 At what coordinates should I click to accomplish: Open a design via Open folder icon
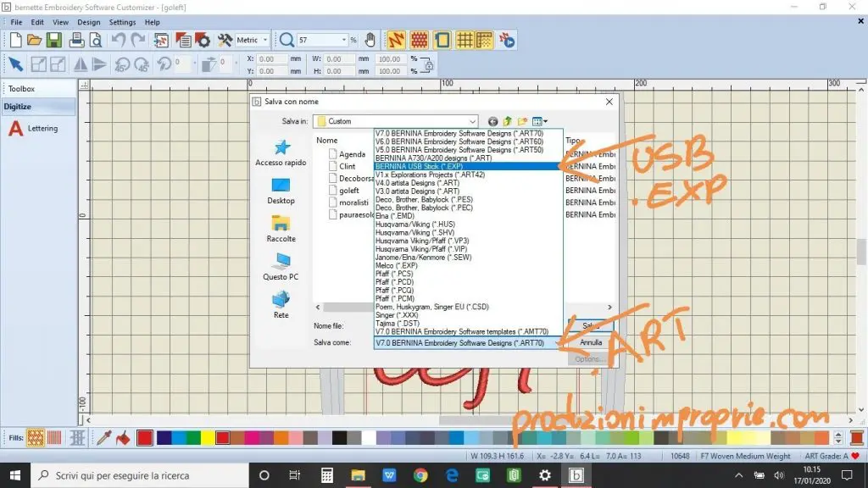(34, 40)
